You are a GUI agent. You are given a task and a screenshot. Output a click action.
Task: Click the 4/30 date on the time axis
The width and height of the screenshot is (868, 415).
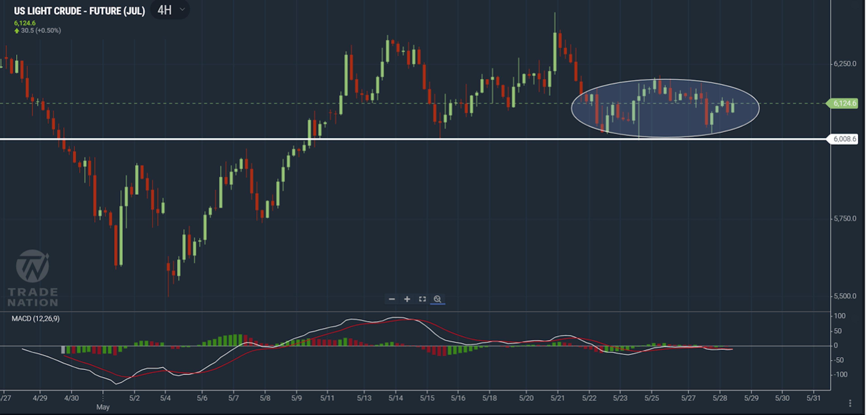(x=71, y=398)
